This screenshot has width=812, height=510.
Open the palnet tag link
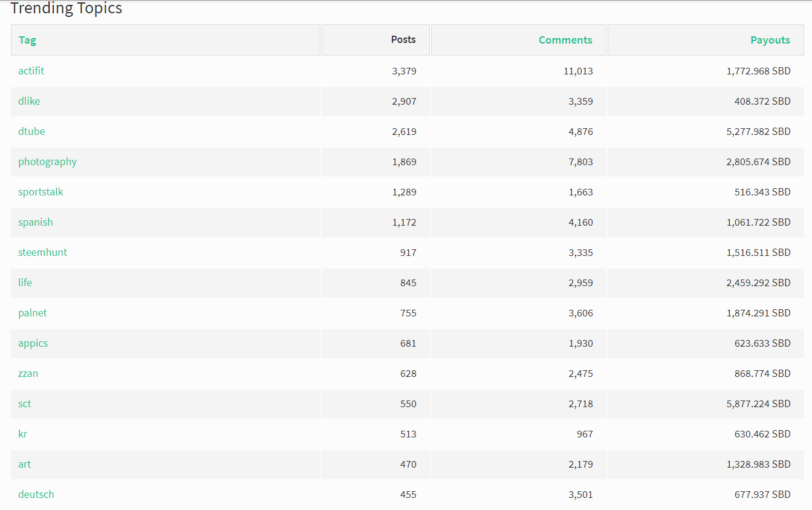(x=32, y=313)
